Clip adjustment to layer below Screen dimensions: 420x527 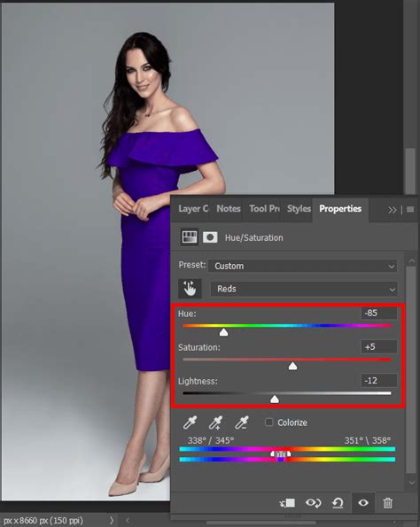(x=287, y=503)
